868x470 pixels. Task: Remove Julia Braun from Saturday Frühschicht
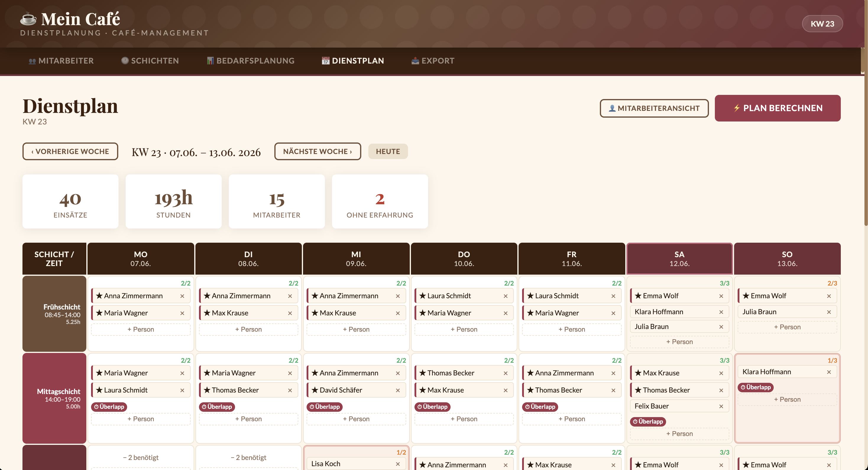tap(721, 327)
